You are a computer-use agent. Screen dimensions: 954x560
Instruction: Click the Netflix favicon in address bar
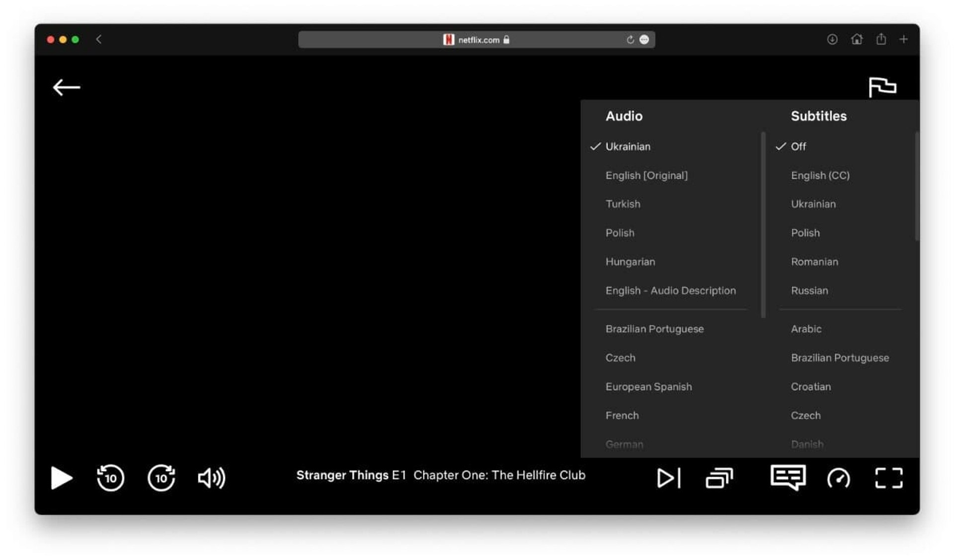coord(449,40)
